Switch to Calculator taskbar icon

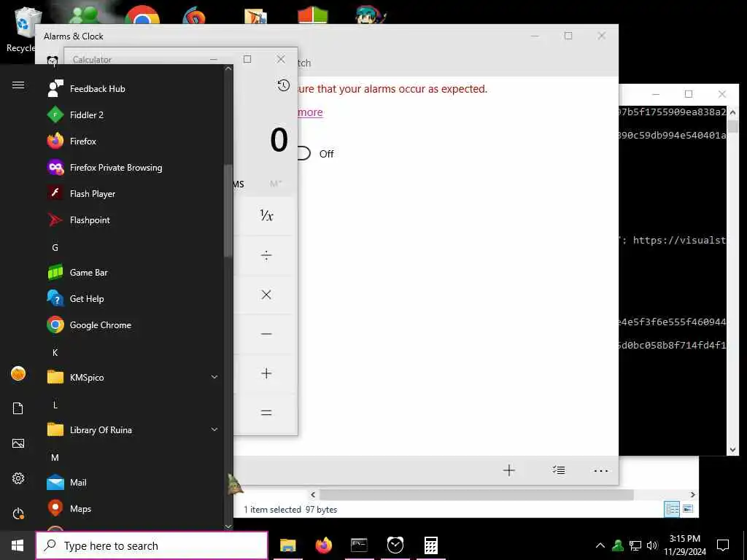[x=430, y=545]
